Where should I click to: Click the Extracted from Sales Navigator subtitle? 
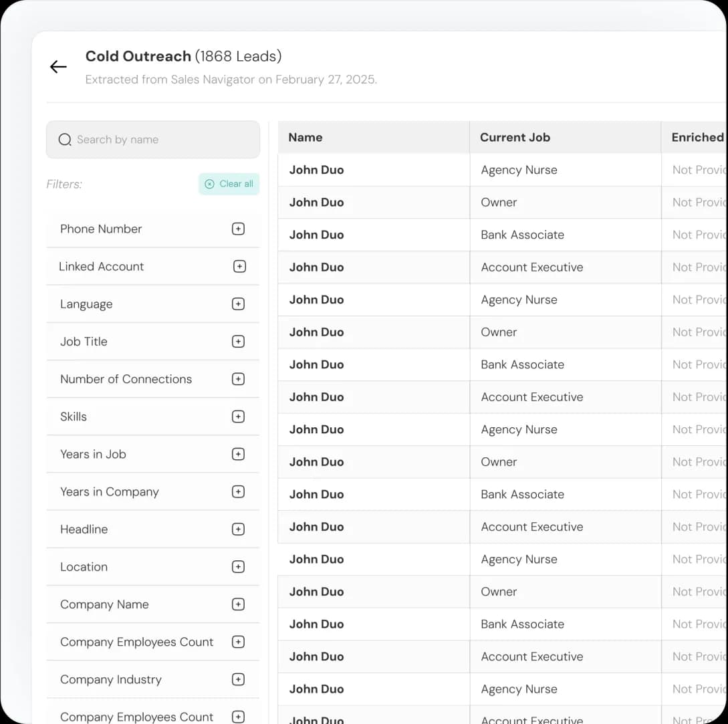[x=231, y=80]
